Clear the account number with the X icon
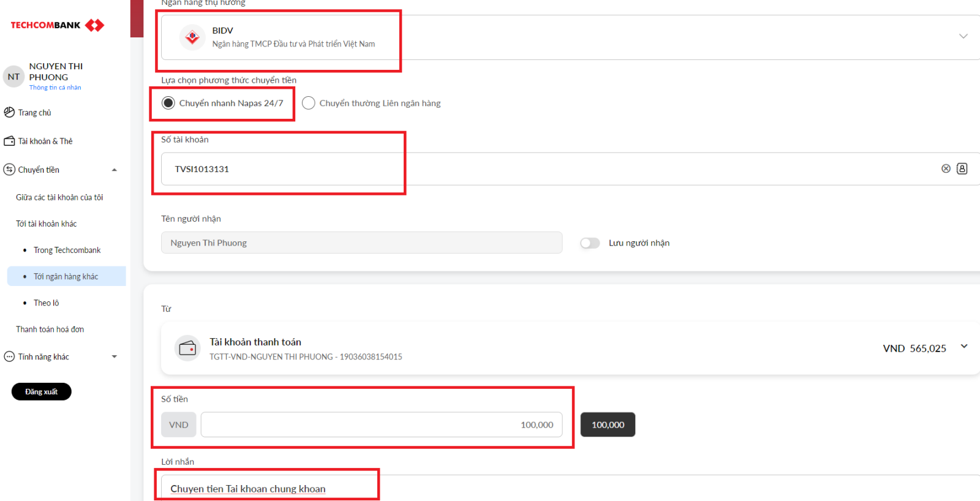980x501 pixels. coord(946,169)
